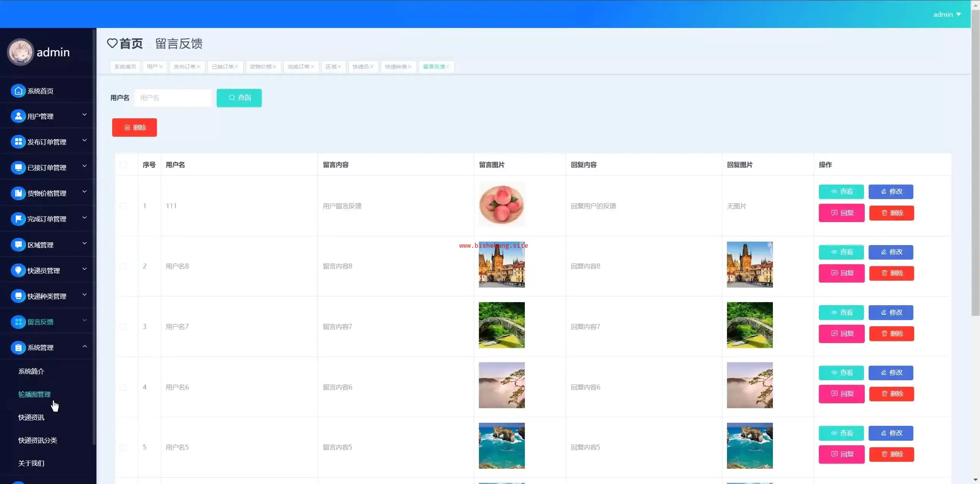Click the flag icon beside 完成订单管理
The height and width of the screenshot is (484, 980).
click(18, 219)
